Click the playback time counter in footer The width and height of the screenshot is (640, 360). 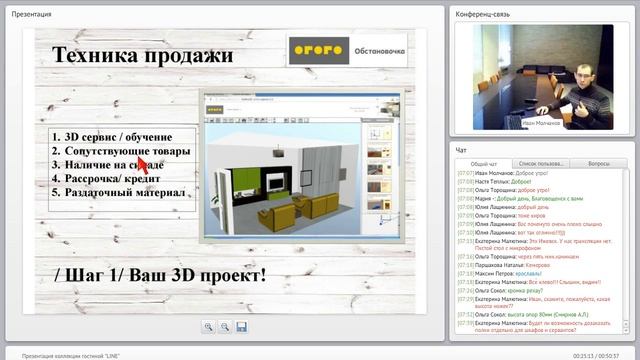[x=596, y=356]
